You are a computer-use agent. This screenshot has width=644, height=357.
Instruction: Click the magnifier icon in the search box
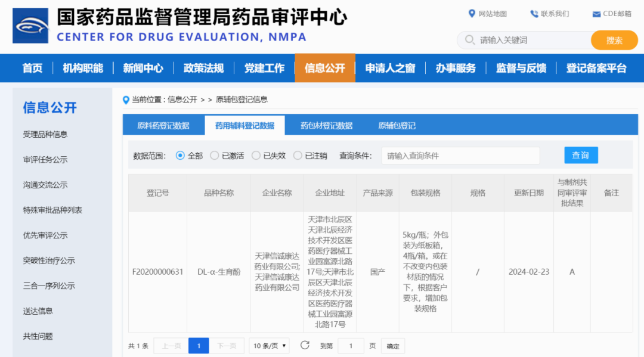(469, 40)
